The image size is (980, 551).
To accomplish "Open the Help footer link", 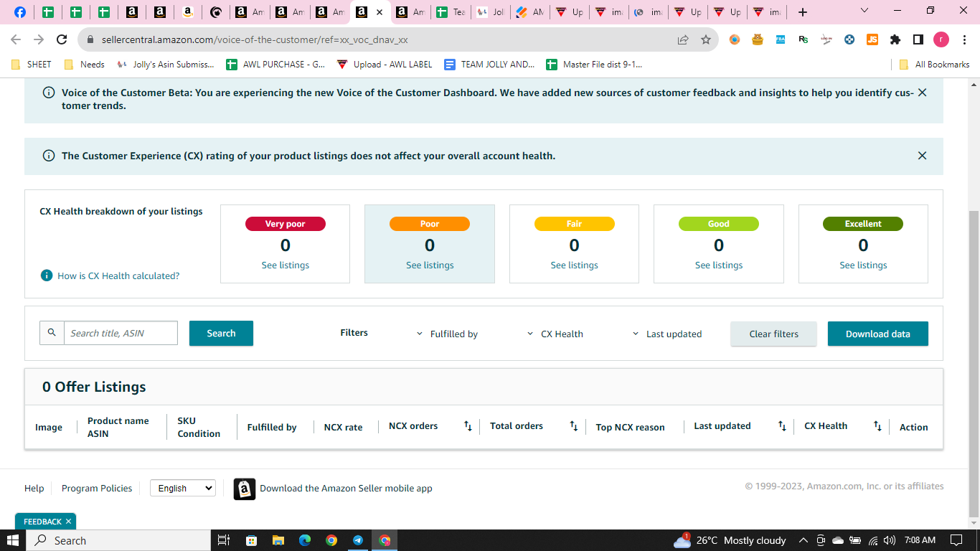I will click(34, 488).
